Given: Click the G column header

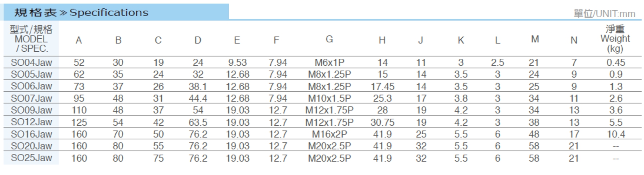Looking at the screenshot, I should pyautogui.click(x=329, y=39).
